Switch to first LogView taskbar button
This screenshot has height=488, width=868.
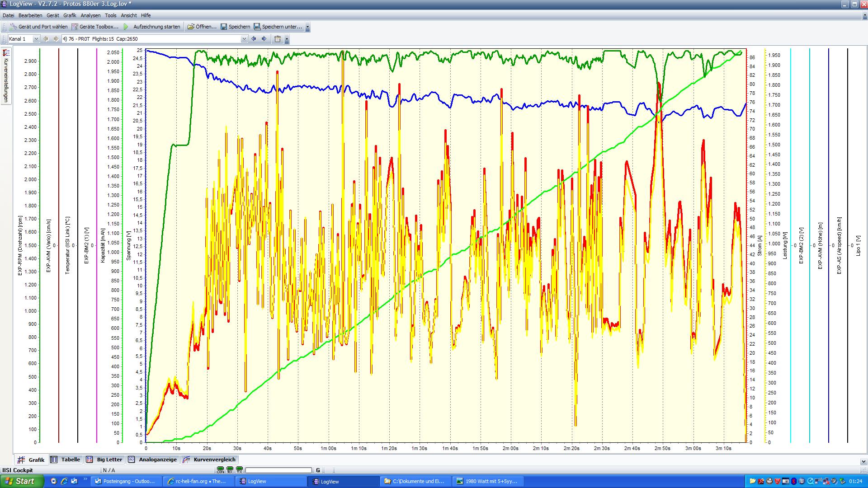point(271,481)
